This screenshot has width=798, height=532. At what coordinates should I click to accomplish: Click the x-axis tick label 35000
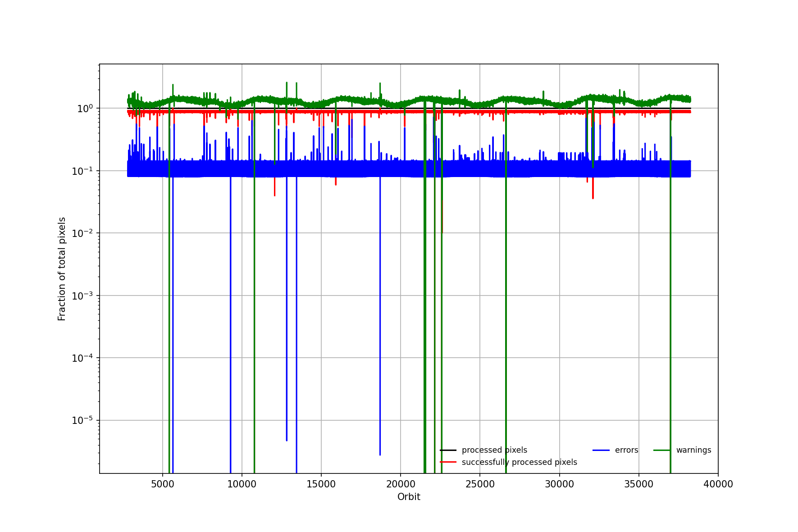pos(639,484)
